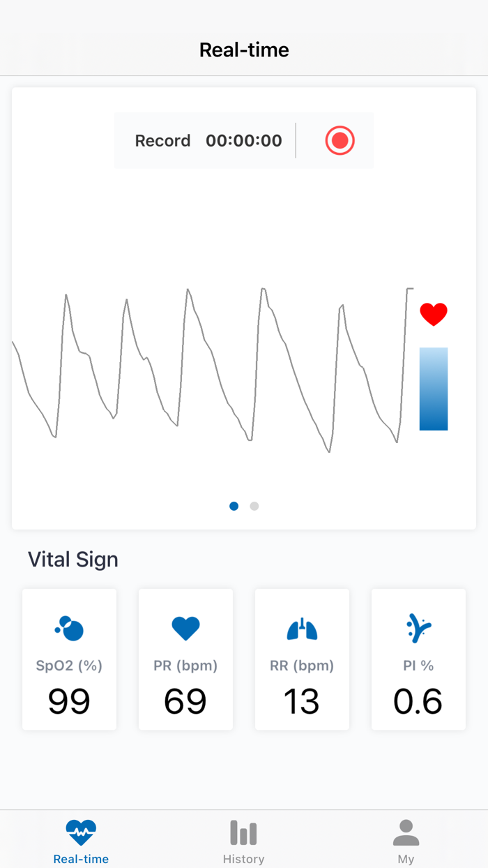Select the SpO2 droplet icon
Screen dimensions: 488x868
(x=69, y=627)
